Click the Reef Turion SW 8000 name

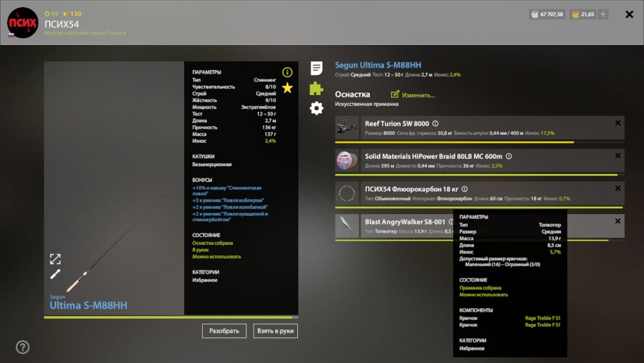397,124
